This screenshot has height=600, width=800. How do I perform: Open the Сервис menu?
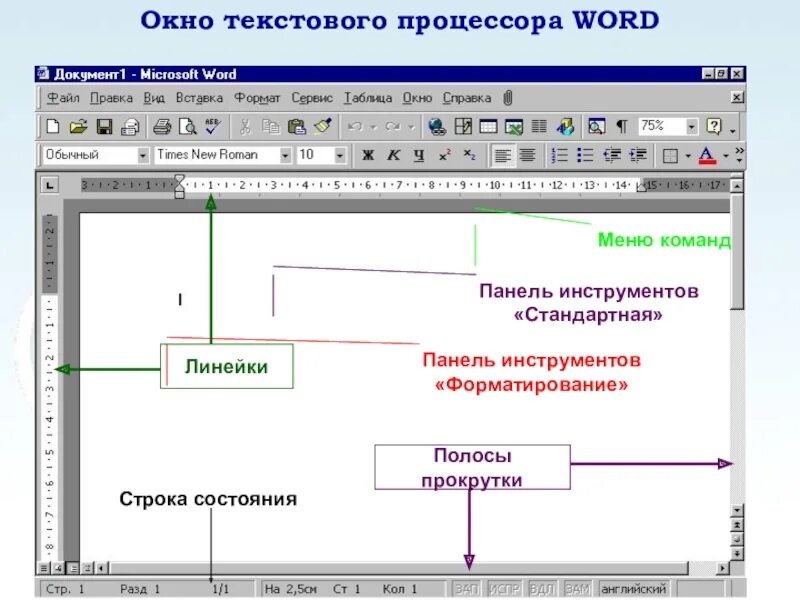312,98
